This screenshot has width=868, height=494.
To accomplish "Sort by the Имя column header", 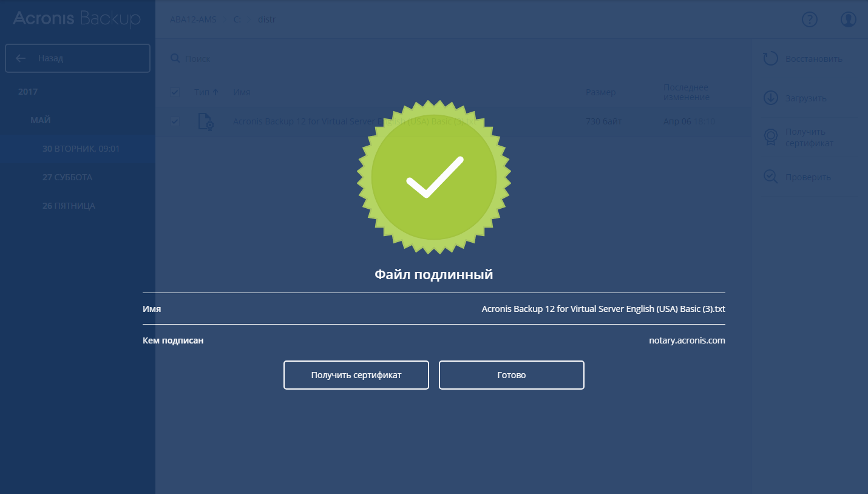I will (x=242, y=92).
